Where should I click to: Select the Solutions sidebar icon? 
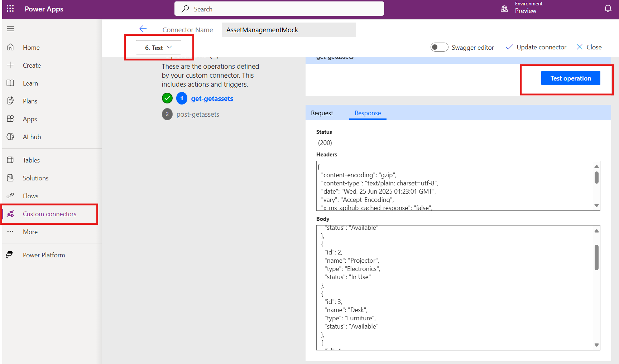coord(10,178)
